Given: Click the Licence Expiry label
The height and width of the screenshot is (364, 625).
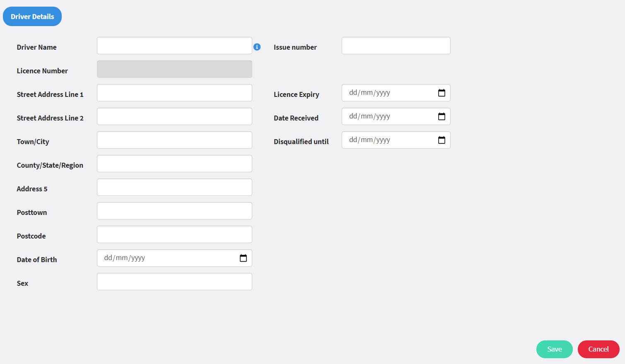Looking at the screenshot, I should [x=297, y=94].
